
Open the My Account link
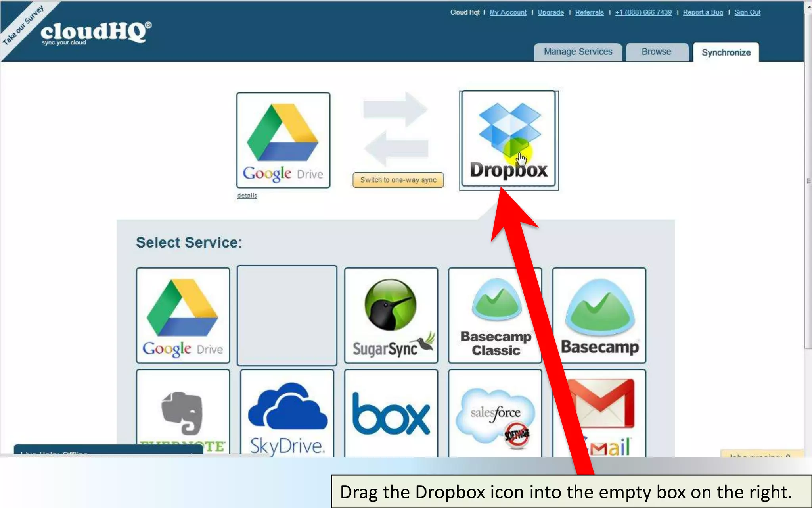pos(508,12)
